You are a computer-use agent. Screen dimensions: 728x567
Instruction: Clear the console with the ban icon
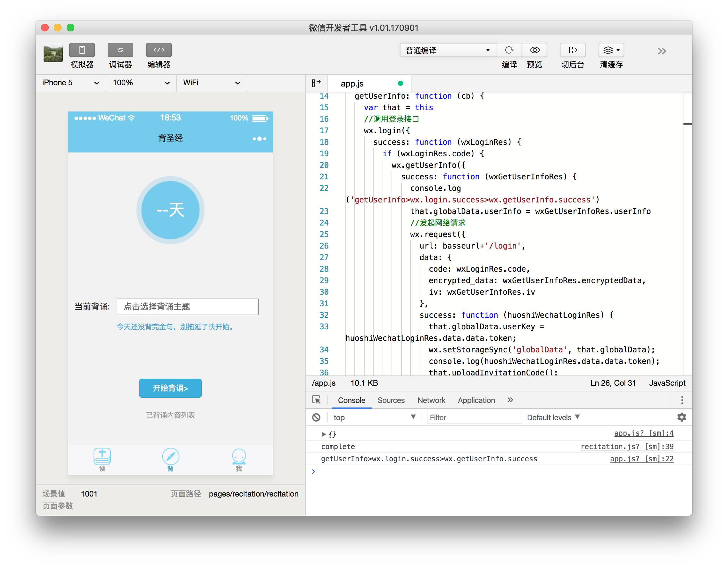click(x=316, y=417)
